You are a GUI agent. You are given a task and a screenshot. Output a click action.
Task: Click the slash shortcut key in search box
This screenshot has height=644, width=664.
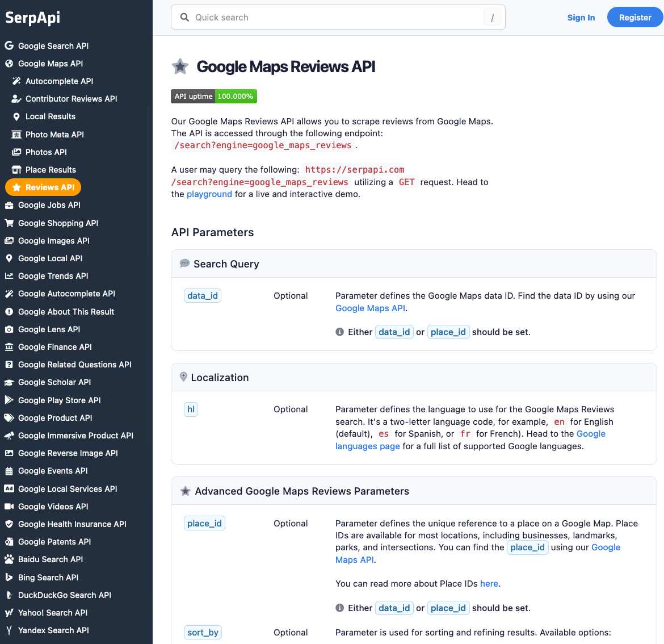click(492, 18)
